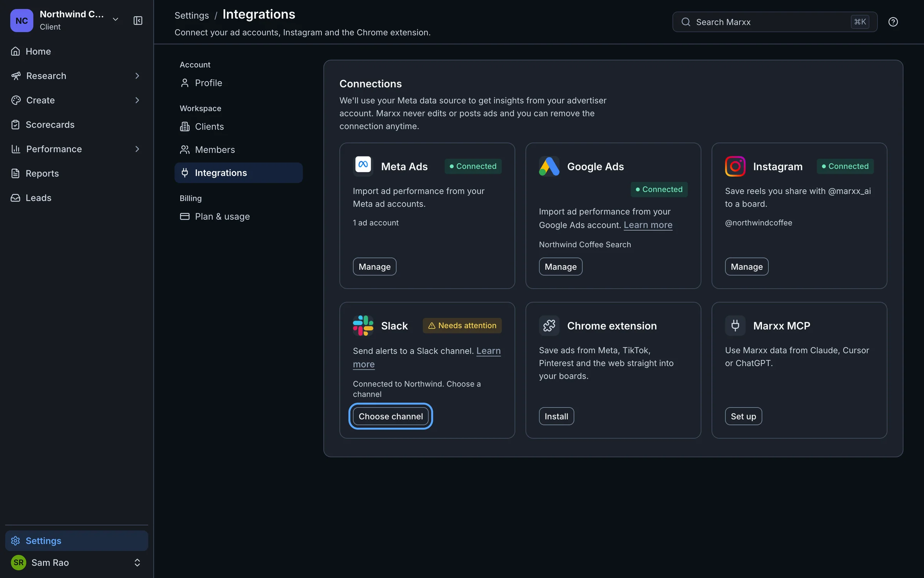Go to Scorecards
Viewport: 924px width, 578px height.
tap(77, 124)
